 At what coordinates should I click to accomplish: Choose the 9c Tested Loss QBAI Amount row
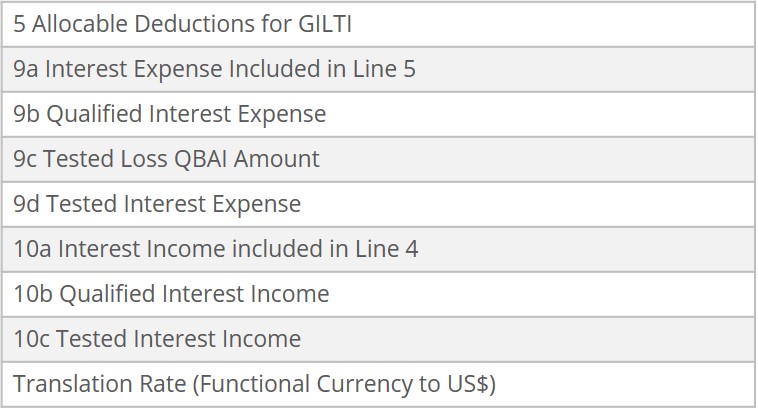(378, 159)
